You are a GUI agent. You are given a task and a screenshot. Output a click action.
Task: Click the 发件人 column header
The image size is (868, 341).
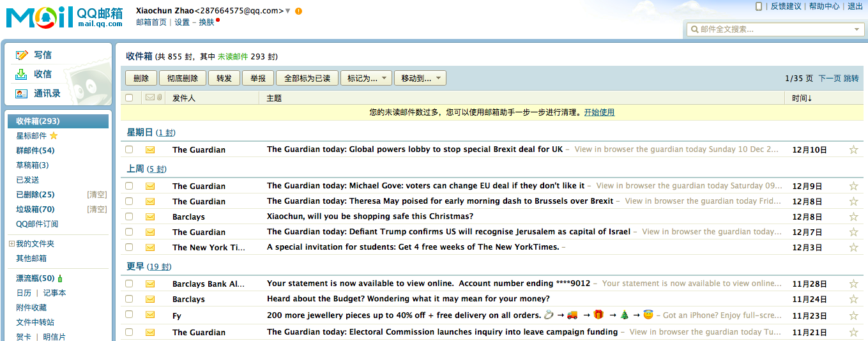pos(184,98)
